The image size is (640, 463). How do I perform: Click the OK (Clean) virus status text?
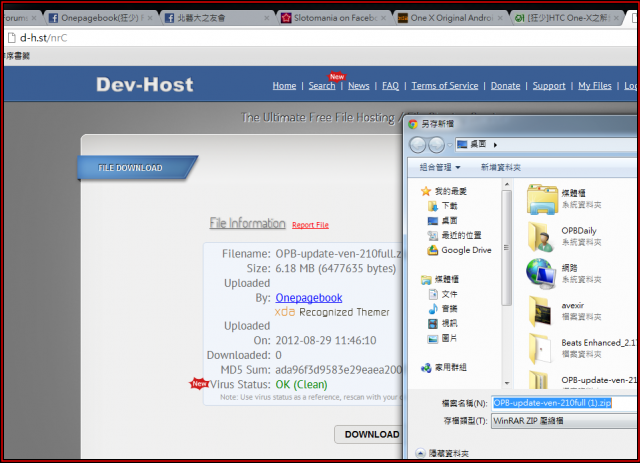click(302, 385)
